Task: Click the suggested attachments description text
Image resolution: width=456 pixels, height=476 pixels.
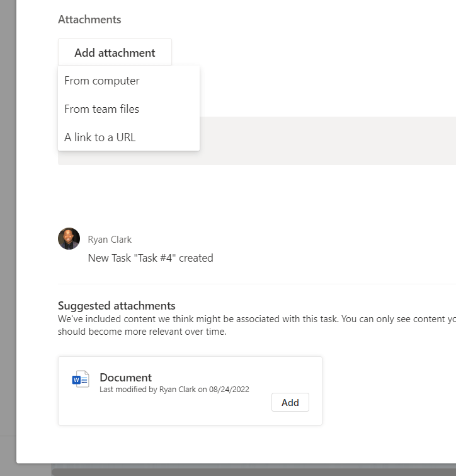Action: pyautogui.click(x=257, y=325)
